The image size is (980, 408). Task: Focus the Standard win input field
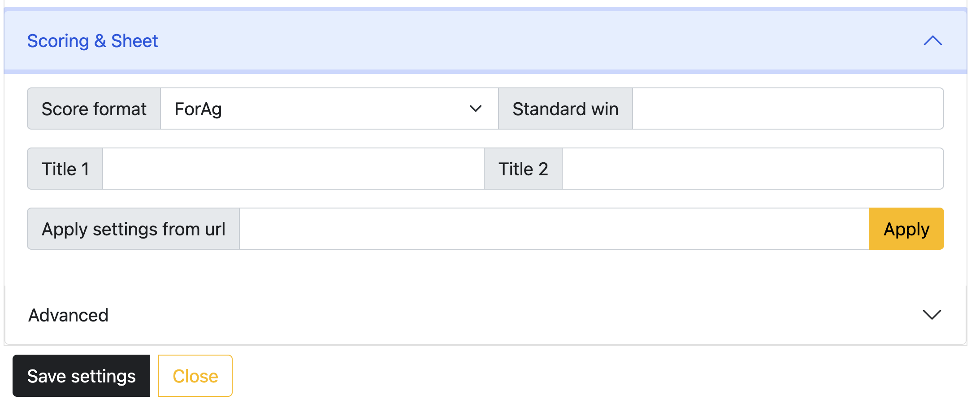(787, 109)
